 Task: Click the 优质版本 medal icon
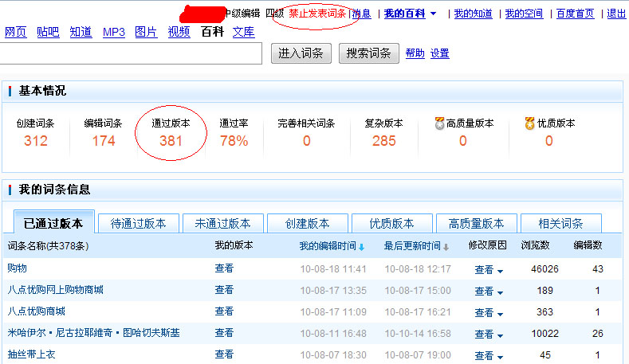(x=530, y=123)
